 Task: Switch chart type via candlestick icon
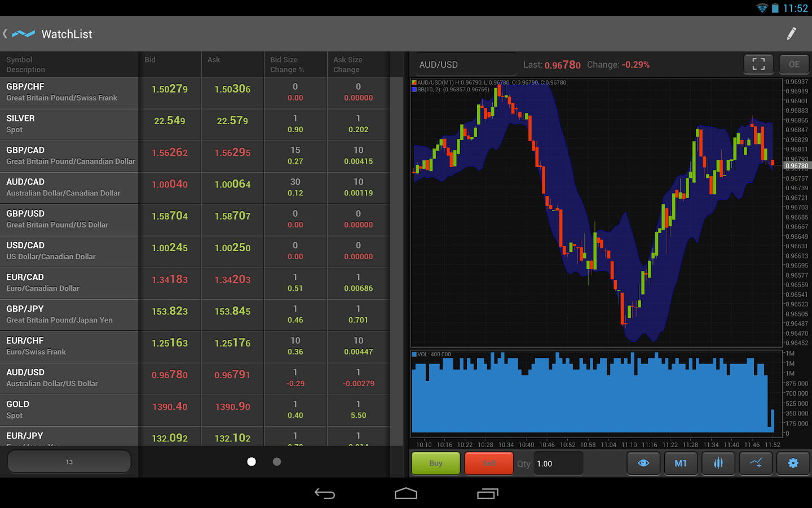coord(718,463)
